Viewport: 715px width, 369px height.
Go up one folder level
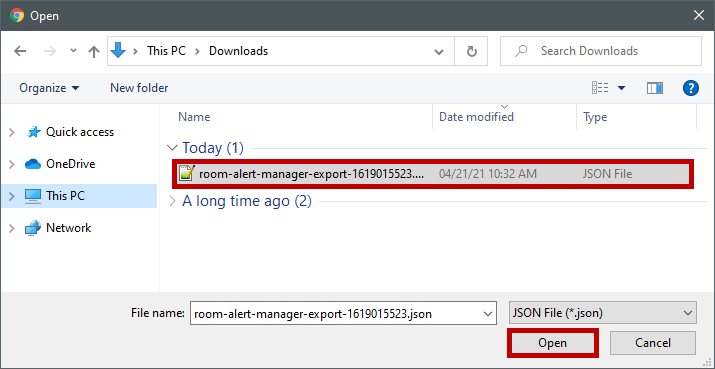pyautogui.click(x=94, y=52)
